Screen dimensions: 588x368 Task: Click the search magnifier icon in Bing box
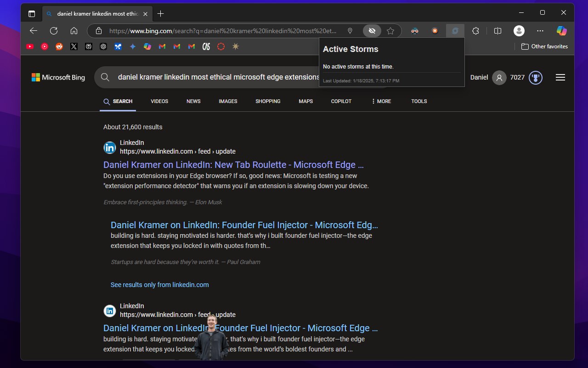tap(105, 77)
